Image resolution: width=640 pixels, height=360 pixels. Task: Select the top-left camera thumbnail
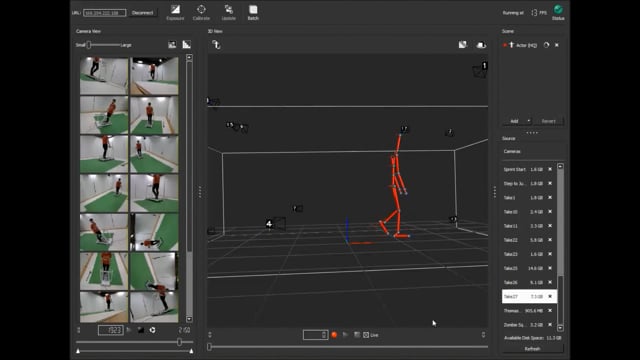tap(104, 76)
